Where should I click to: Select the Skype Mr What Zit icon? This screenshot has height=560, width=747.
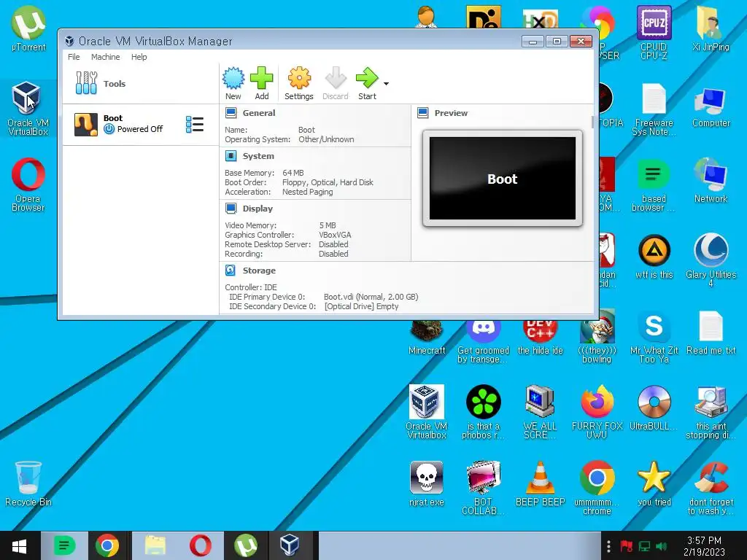click(654, 336)
